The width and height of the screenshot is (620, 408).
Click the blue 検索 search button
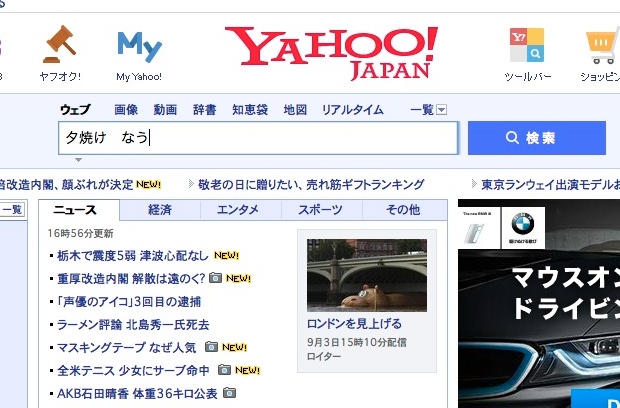click(537, 138)
